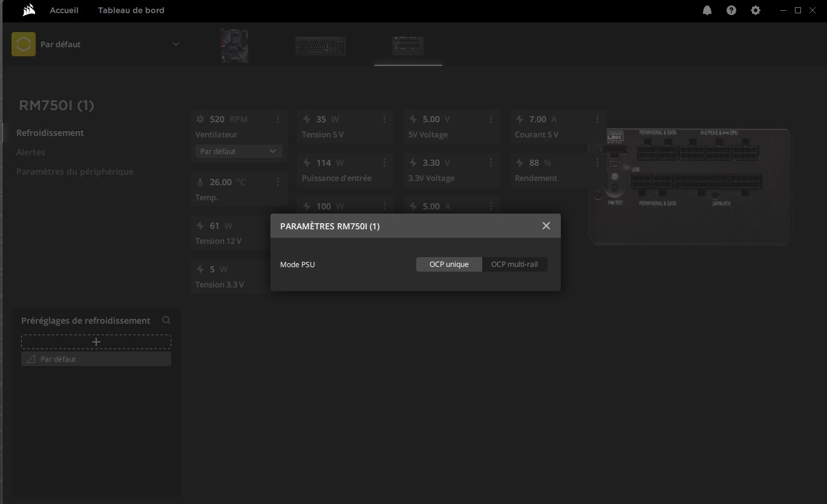Click the 5.00 V reading
Image resolution: width=827 pixels, height=504 pixels.
436,119
